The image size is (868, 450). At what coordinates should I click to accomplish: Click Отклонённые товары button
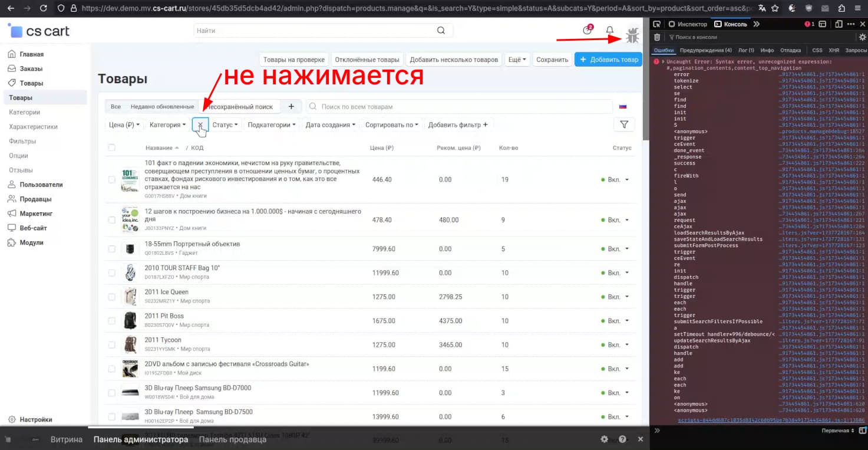coord(367,60)
